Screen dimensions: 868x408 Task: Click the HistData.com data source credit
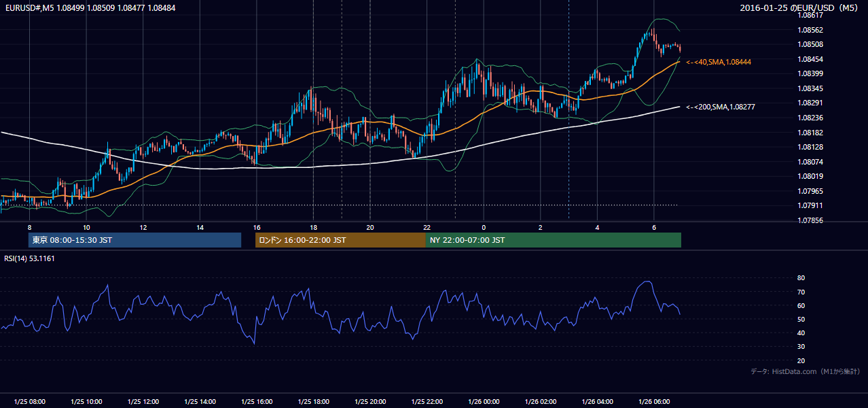(x=806, y=371)
